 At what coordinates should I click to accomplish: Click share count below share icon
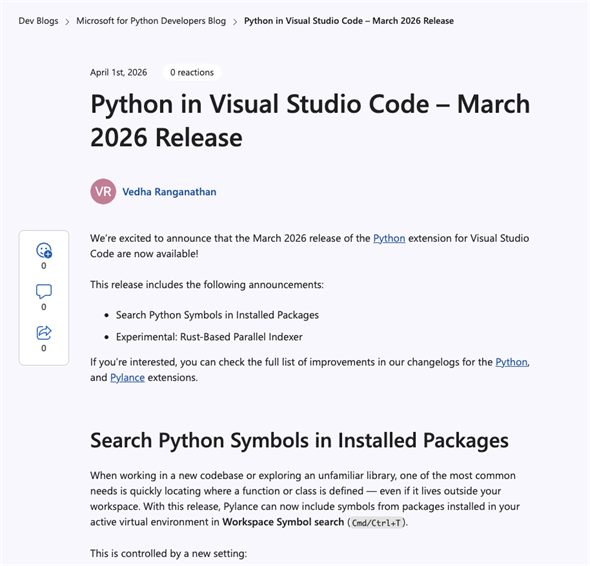[44, 348]
